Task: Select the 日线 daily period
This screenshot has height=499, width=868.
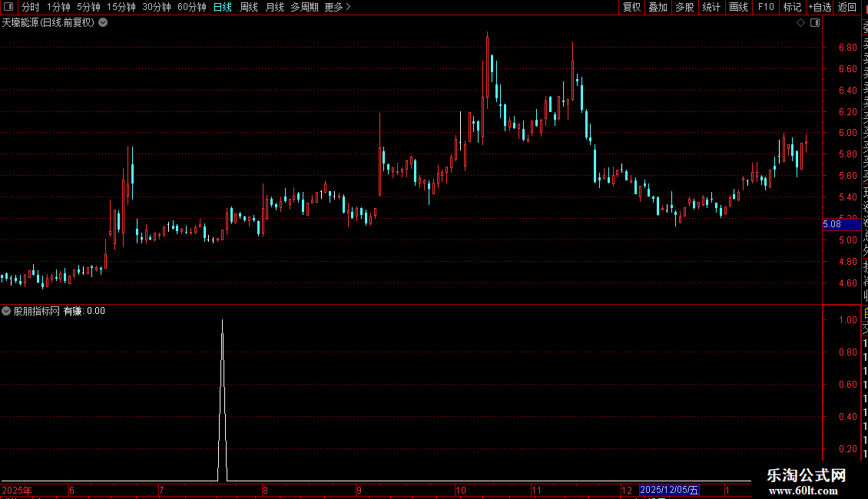Action: coord(223,7)
